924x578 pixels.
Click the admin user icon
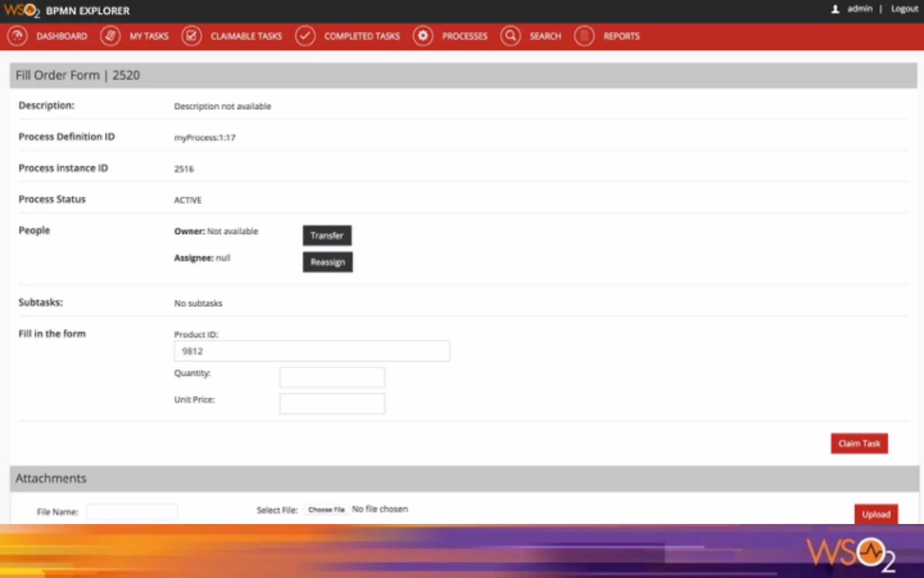[835, 9]
